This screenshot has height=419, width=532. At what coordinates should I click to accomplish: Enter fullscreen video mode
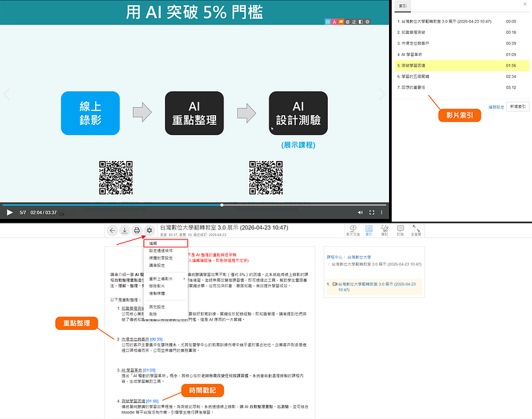[372, 213]
